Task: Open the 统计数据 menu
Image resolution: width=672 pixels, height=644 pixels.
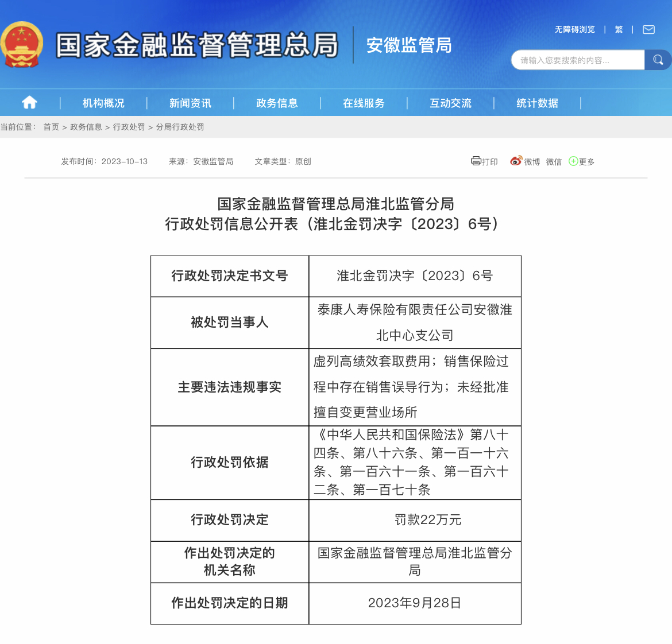Action: pos(537,103)
